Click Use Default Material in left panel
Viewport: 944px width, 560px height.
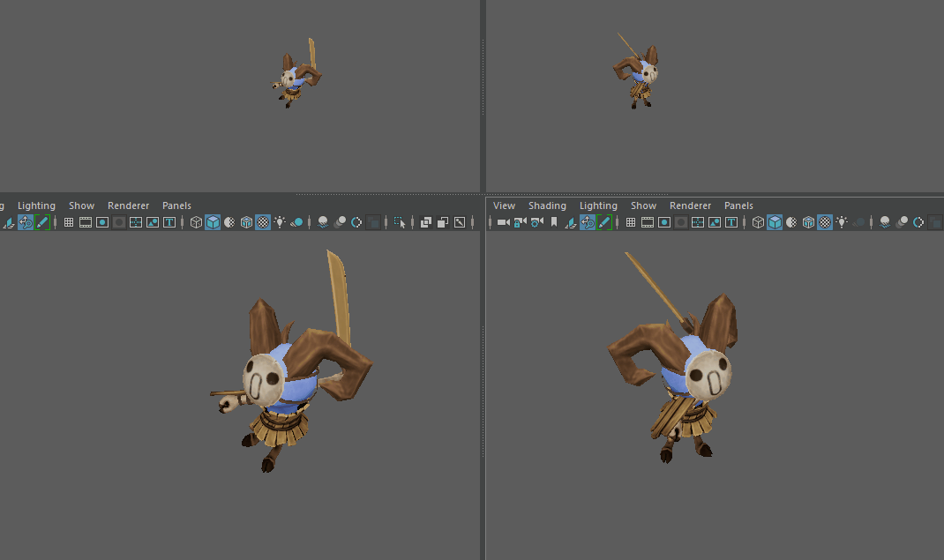(x=230, y=222)
